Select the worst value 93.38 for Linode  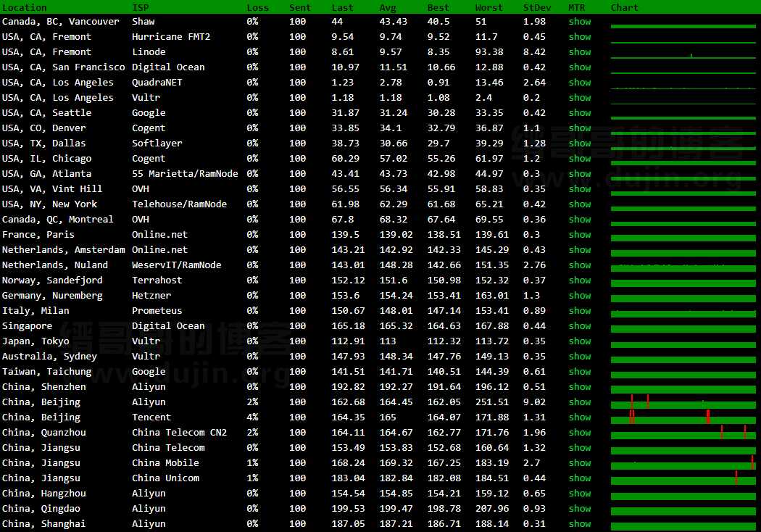[488, 52]
